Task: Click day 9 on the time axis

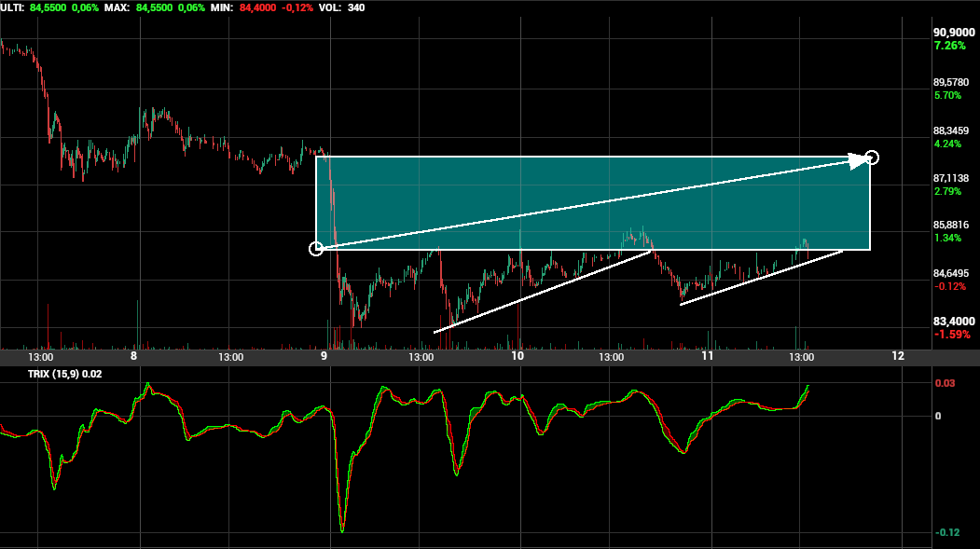Action: [324, 356]
